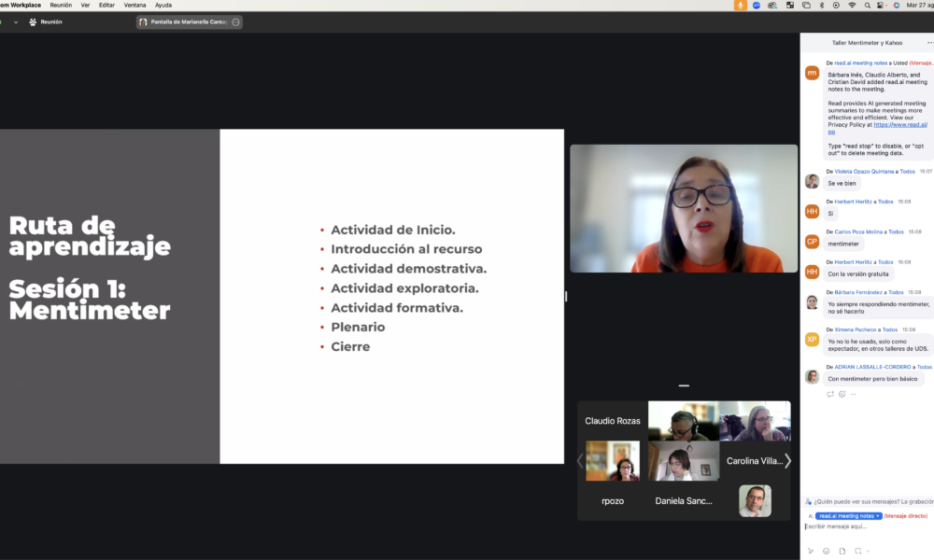Show next participants with right arrow
Viewport: 934px width, 560px height.
coord(787,461)
